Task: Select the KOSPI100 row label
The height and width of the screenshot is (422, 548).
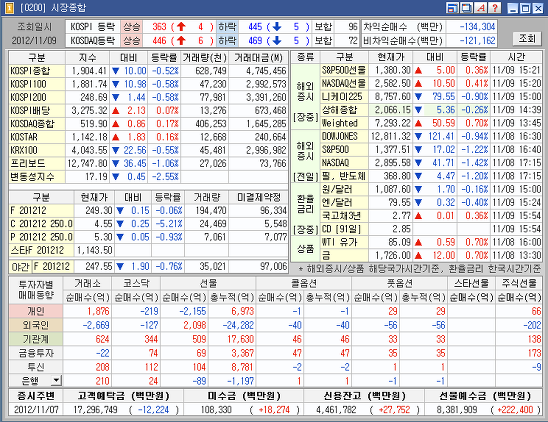Action: (37, 84)
